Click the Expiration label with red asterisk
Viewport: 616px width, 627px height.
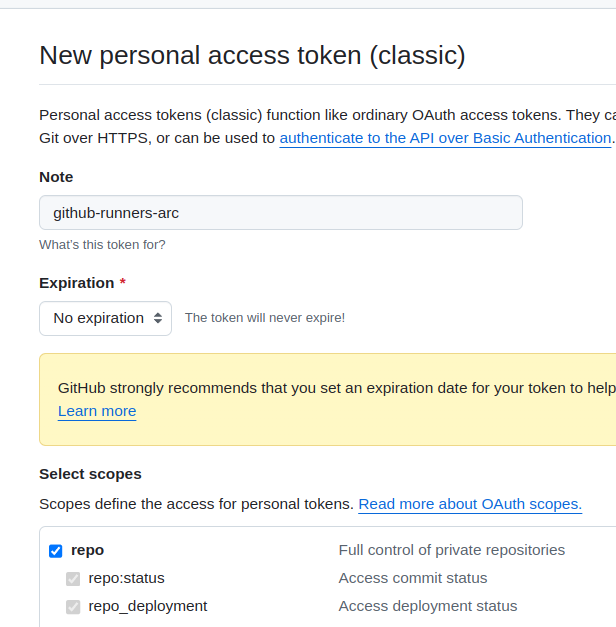83,283
